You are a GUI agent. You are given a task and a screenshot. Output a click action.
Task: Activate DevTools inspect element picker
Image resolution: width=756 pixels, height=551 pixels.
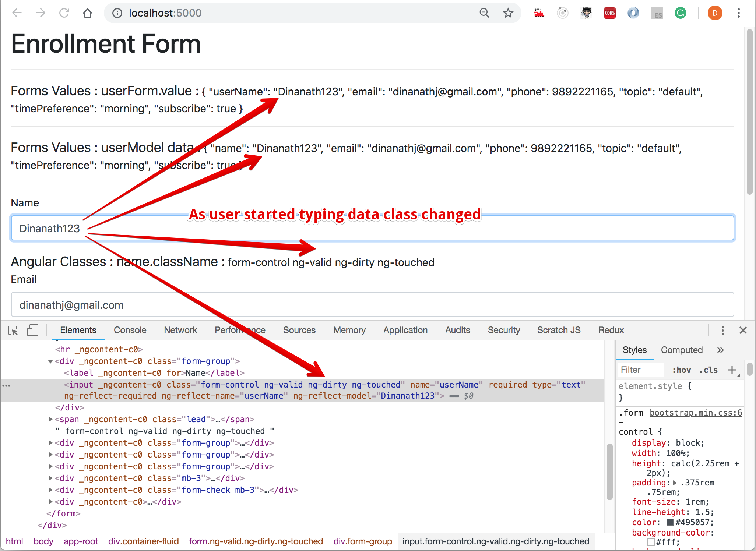tap(13, 330)
